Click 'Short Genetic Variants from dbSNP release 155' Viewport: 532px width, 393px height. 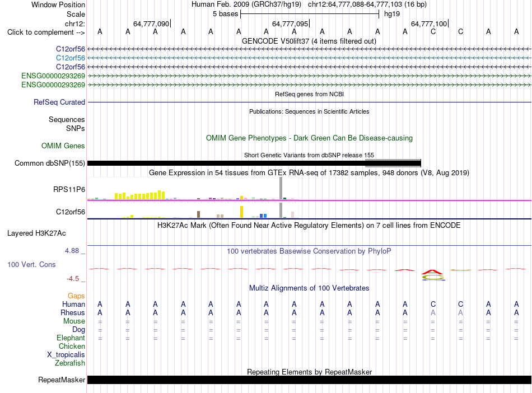(309, 155)
